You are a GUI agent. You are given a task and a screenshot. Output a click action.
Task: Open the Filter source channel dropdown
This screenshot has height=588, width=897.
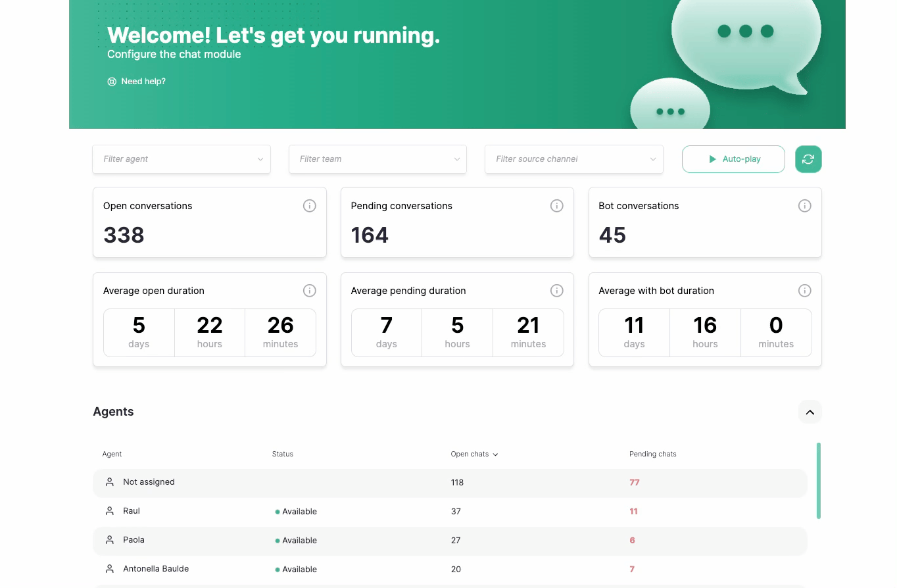tap(573, 159)
